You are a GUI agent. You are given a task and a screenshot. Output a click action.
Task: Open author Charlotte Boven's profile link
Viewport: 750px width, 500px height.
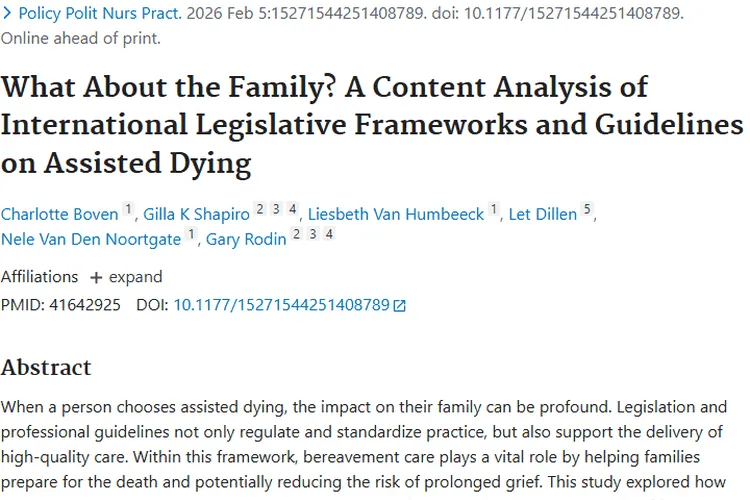58,214
